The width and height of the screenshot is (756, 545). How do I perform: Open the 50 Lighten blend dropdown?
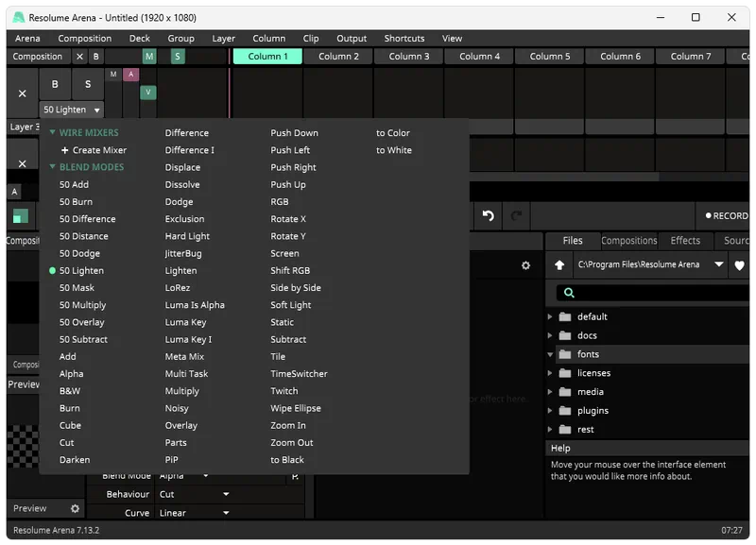[x=72, y=110]
